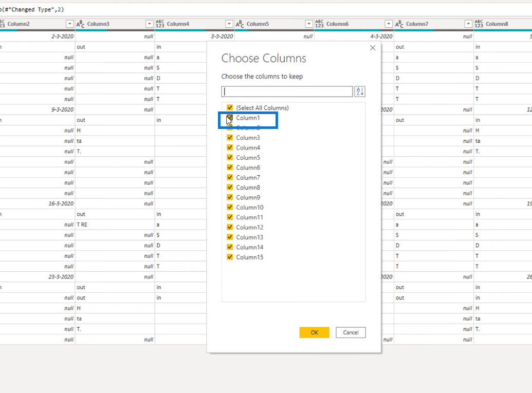Click the Column3 data type icon in header
This screenshot has height=393, width=532.
80,24
